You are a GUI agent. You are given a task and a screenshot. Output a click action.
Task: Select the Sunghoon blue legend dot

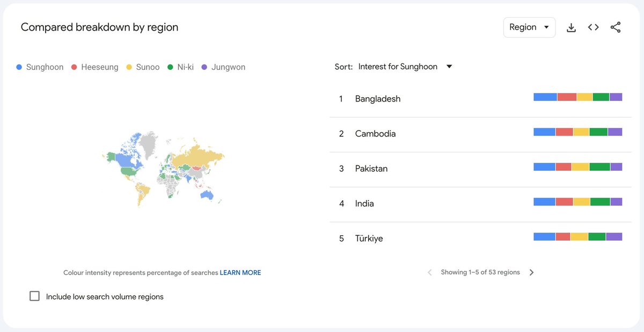[19, 67]
